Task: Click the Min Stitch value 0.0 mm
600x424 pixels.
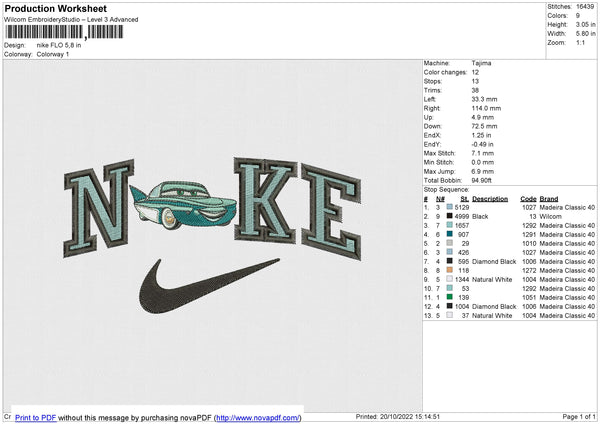Action: click(x=483, y=162)
